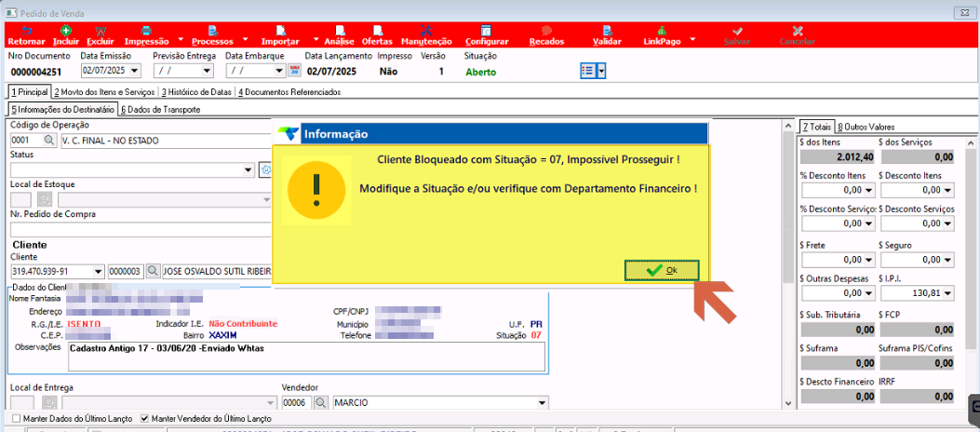
Task: Click the LinkPago money bag icon
Action: pyautogui.click(x=663, y=31)
